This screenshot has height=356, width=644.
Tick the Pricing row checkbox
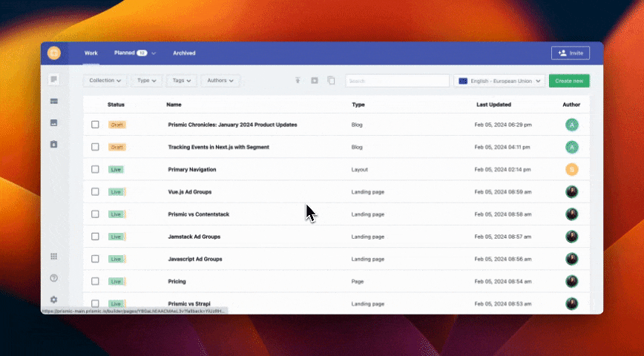(x=95, y=281)
